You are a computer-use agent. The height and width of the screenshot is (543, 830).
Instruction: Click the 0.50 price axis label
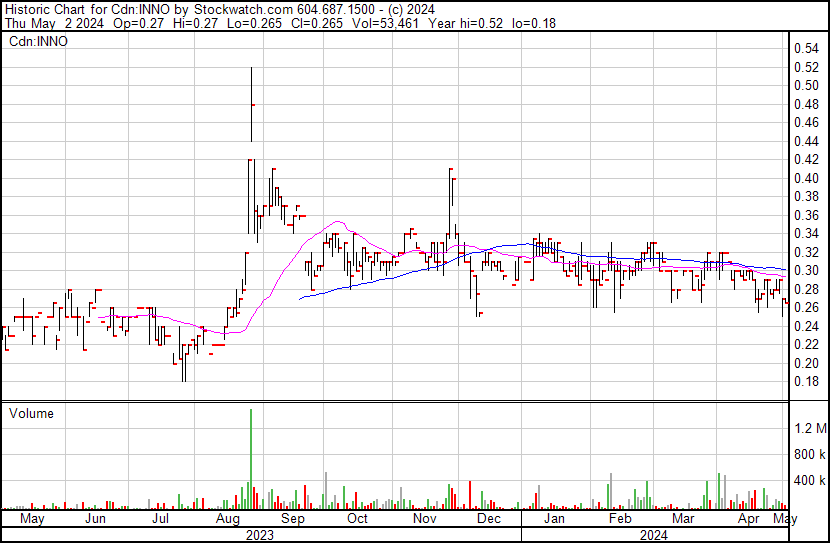tap(806, 86)
